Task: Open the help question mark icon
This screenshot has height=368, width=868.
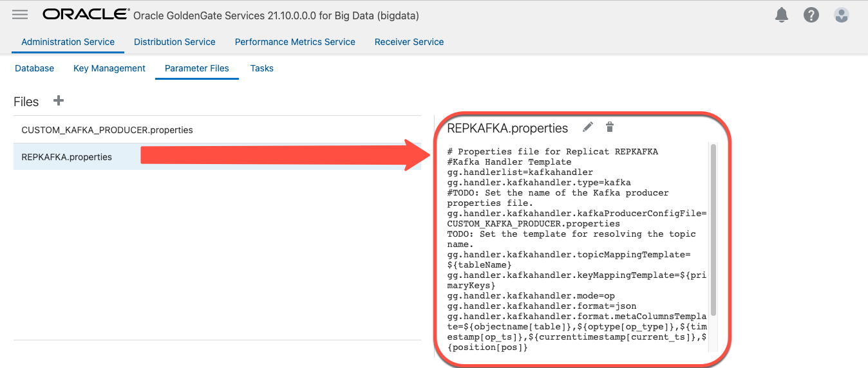Action: [811, 15]
